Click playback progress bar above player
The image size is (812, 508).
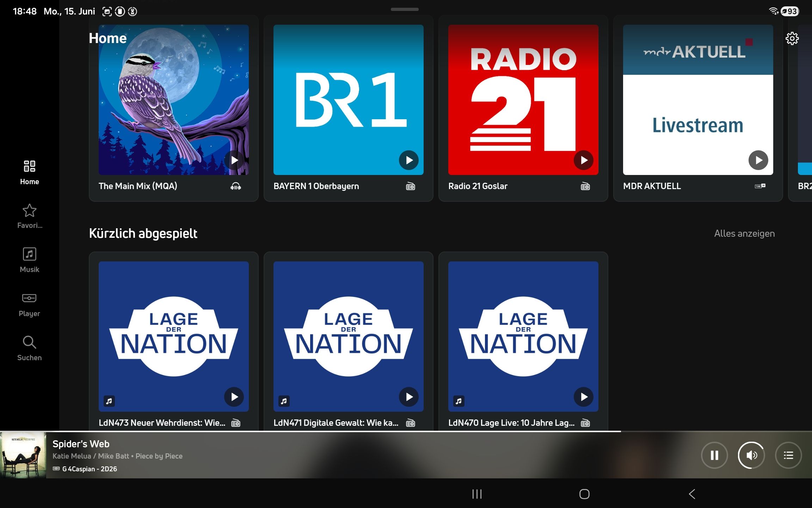(406, 431)
